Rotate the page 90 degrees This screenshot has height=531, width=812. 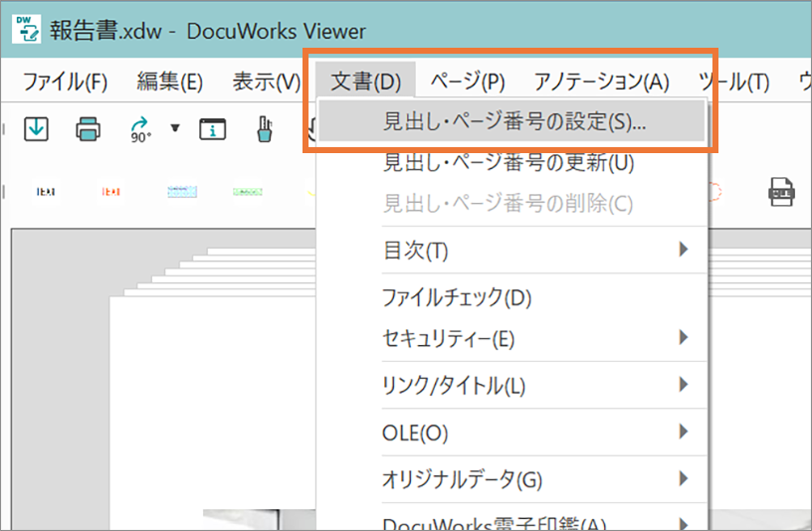coord(141,129)
